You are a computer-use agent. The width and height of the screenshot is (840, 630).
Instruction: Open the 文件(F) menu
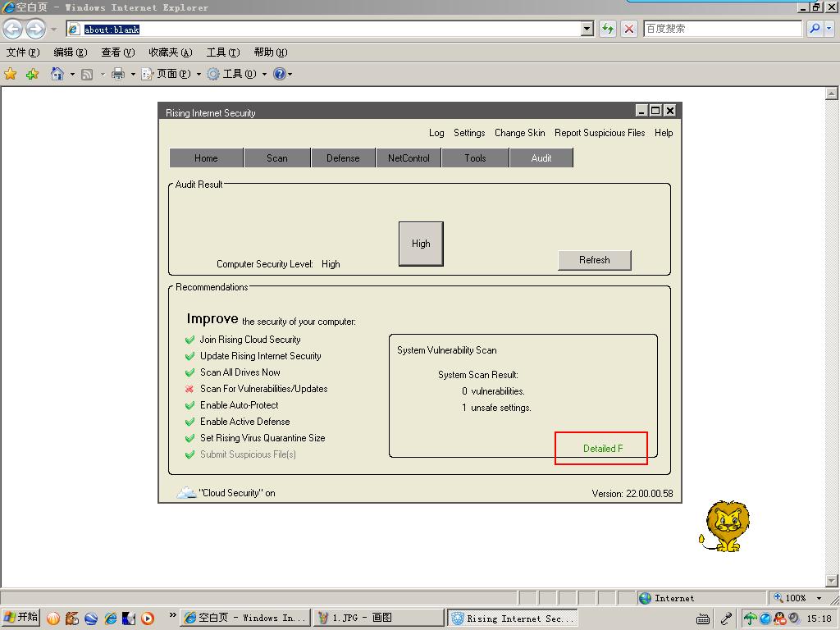coord(23,52)
